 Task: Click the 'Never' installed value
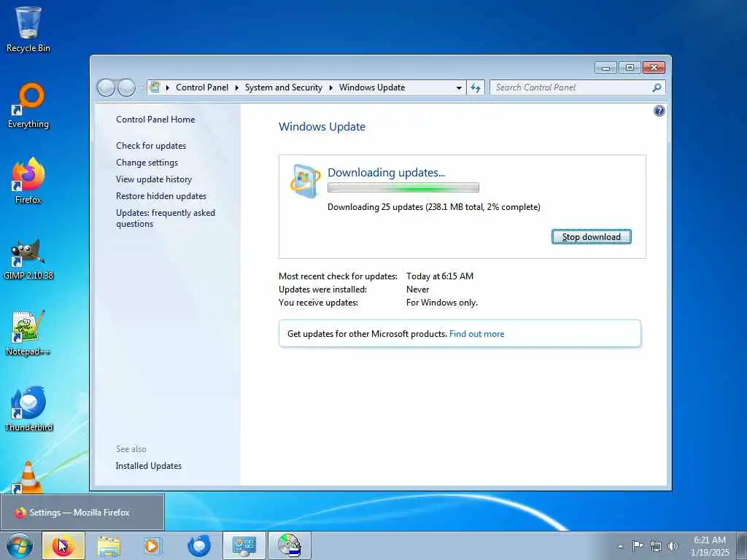pos(417,289)
